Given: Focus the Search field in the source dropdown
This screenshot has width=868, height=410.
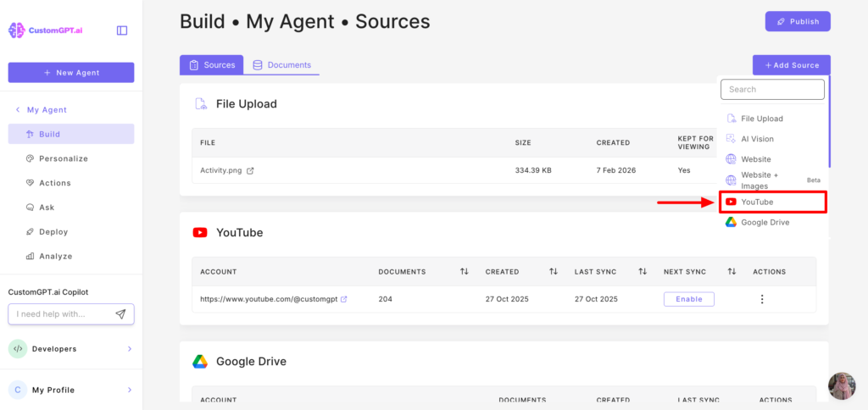Looking at the screenshot, I should tap(772, 89).
